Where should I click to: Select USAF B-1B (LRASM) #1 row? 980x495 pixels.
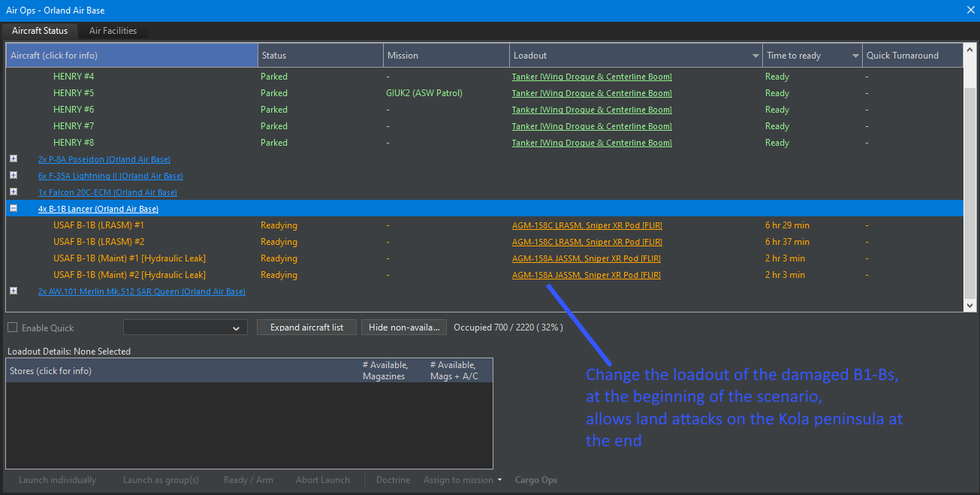(x=484, y=225)
